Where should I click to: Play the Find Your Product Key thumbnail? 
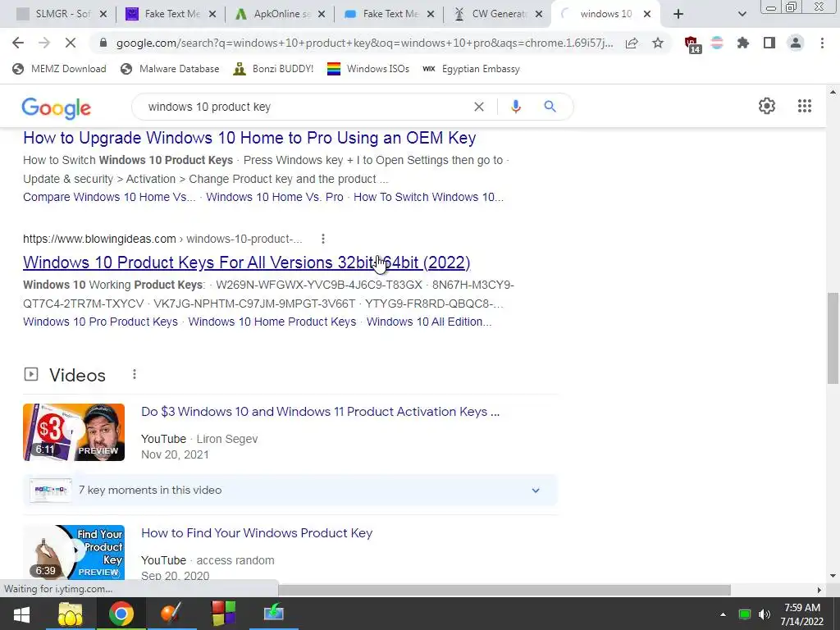coord(74,552)
